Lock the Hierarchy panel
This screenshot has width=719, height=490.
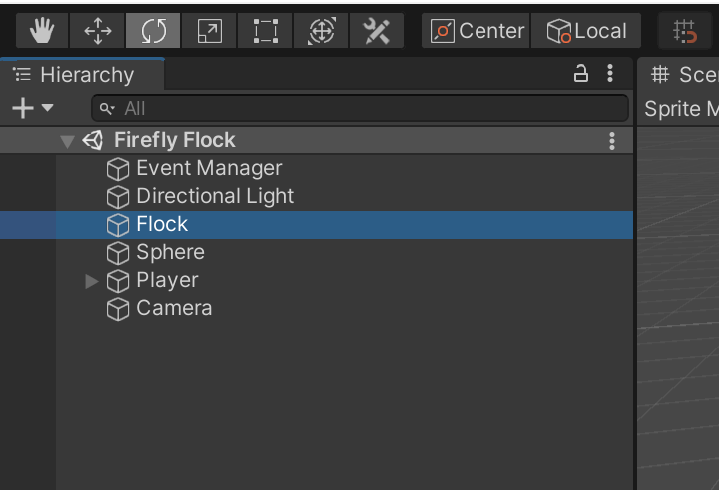pyautogui.click(x=580, y=74)
